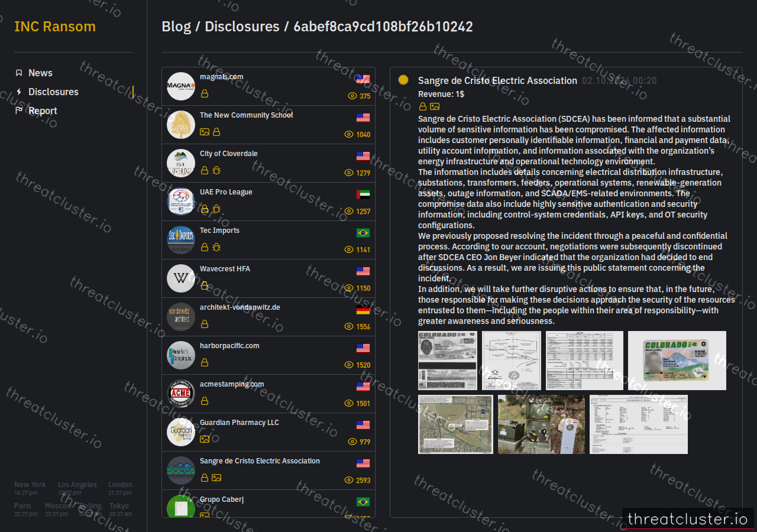757x532 pixels.
Task: Click the image icon under The New Community School
Action: pyautogui.click(x=205, y=132)
